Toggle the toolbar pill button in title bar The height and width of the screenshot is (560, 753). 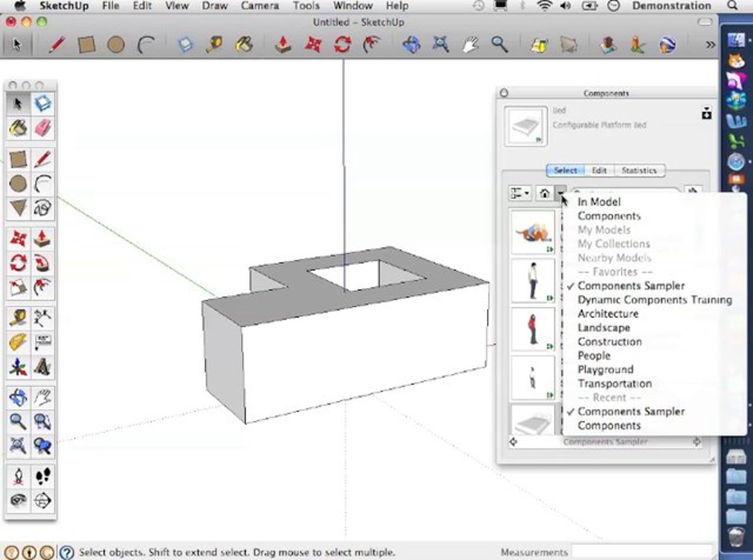click(x=704, y=22)
